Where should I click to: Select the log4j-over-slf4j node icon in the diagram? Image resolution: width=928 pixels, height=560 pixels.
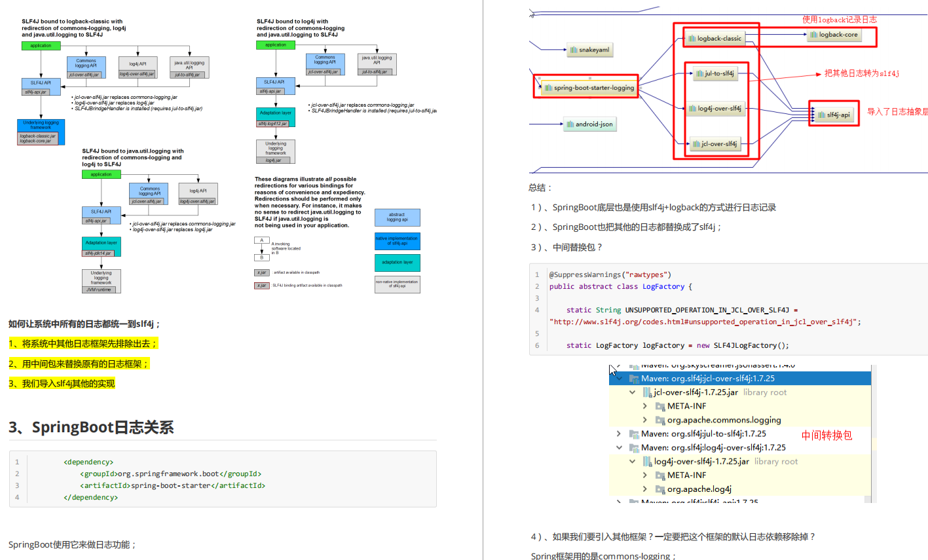tap(692, 109)
